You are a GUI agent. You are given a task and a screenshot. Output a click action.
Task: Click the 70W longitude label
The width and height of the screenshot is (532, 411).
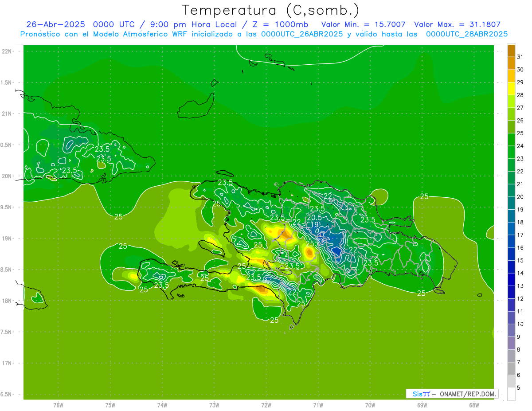click(x=370, y=405)
